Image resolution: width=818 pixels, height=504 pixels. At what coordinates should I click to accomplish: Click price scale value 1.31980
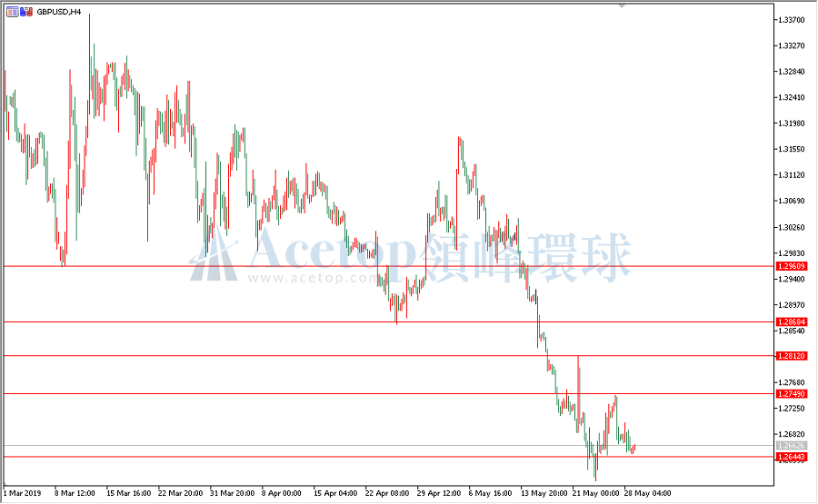tap(792, 124)
